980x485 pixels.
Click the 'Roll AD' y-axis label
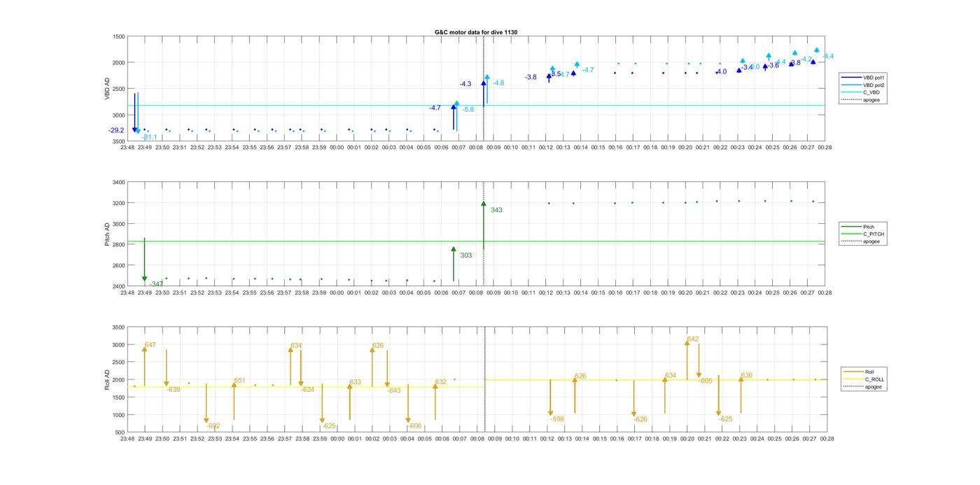[107, 379]
